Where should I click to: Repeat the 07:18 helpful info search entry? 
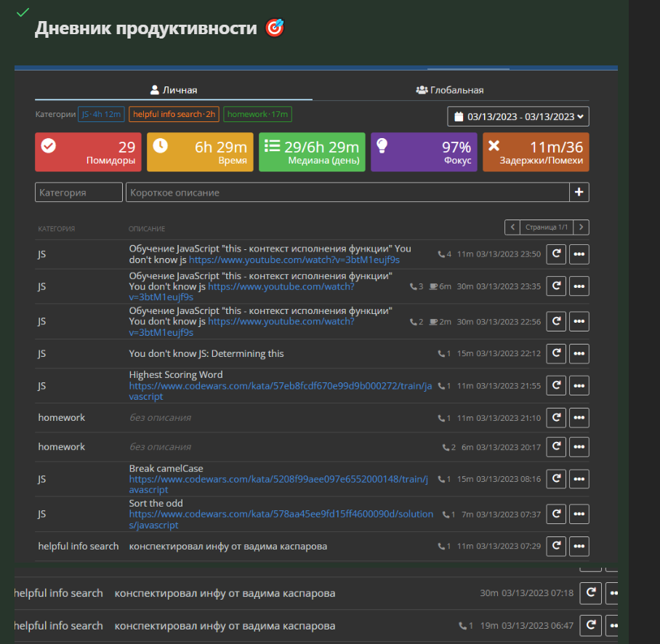pos(590,593)
